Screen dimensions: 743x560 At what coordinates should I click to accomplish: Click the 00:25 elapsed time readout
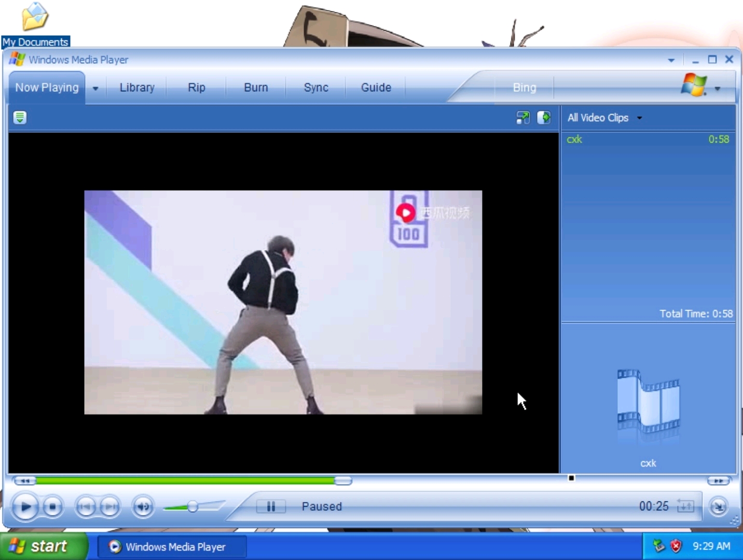tap(654, 506)
